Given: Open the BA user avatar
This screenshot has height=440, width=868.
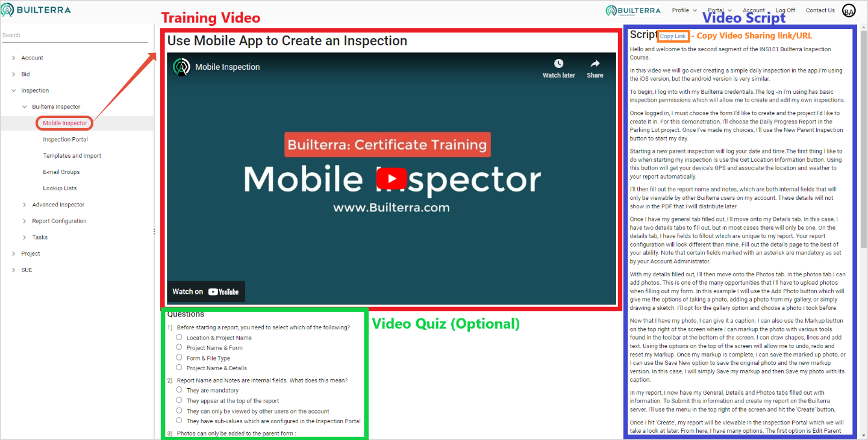Looking at the screenshot, I should [x=849, y=10].
